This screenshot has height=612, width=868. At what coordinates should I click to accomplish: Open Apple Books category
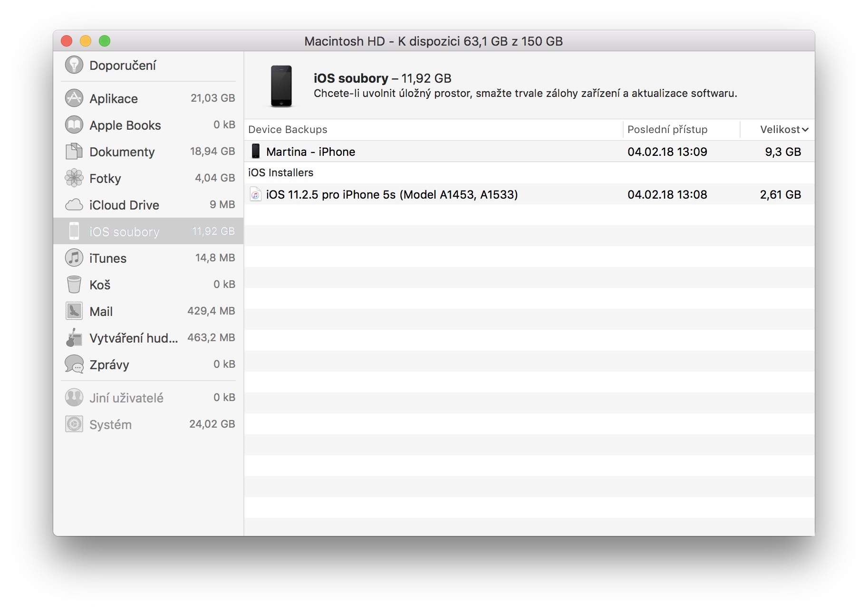[148, 124]
